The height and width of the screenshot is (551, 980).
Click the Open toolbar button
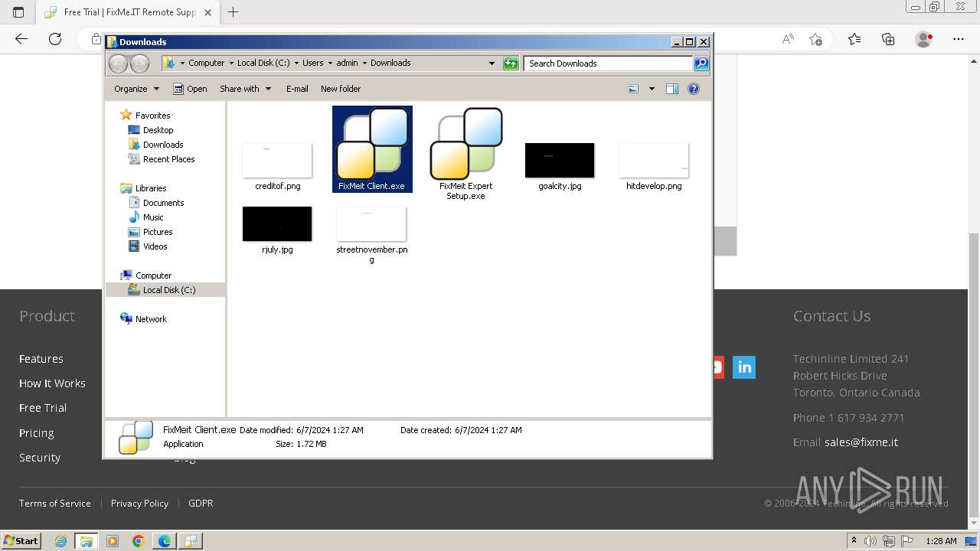190,89
